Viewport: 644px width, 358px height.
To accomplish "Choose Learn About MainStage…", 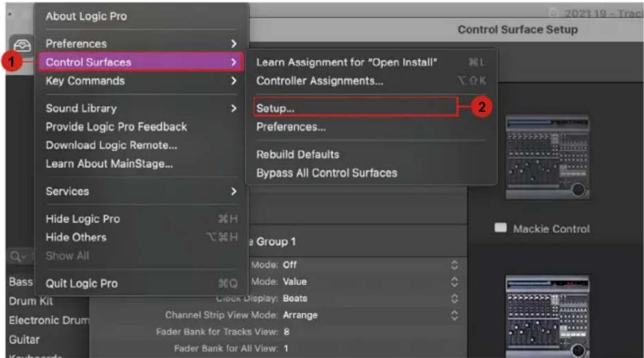I will tap(110, 163).
